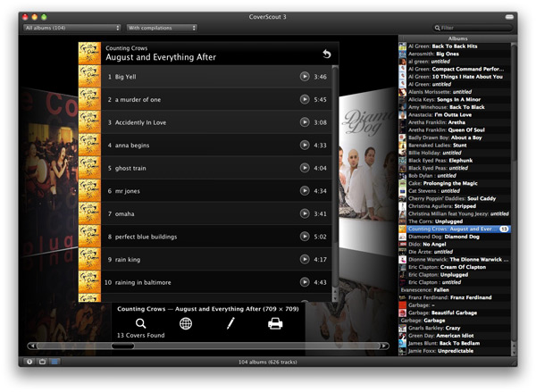Select Christina Aguilera: Stripped
This screenshot has height=392, width=536.
point(455,206)
